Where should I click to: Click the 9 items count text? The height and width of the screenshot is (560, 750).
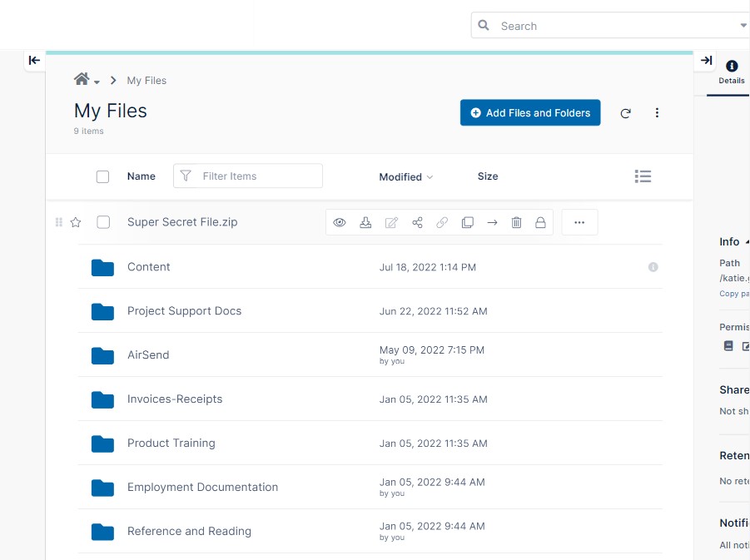click(x=88, y=131)
